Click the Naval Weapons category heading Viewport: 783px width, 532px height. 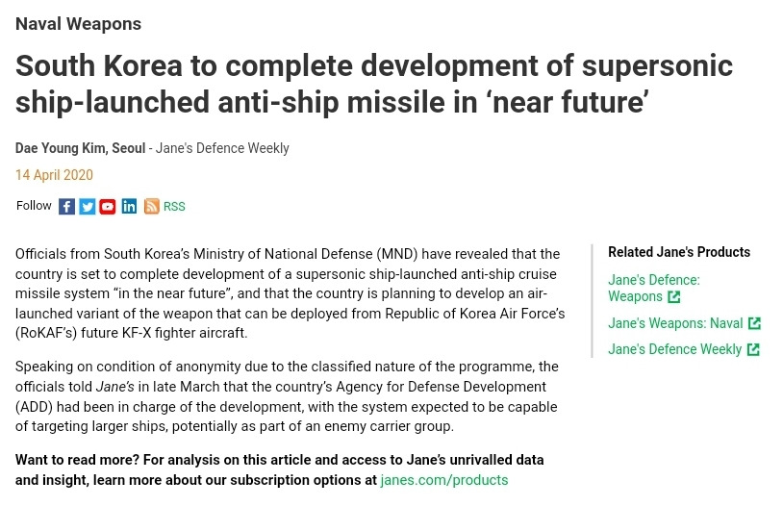[x=79, y=23]
